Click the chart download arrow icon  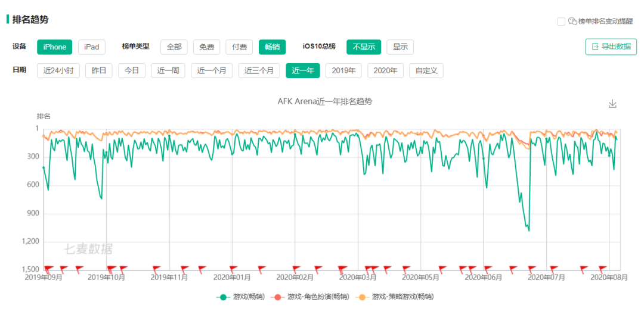[x=612, y=104]
